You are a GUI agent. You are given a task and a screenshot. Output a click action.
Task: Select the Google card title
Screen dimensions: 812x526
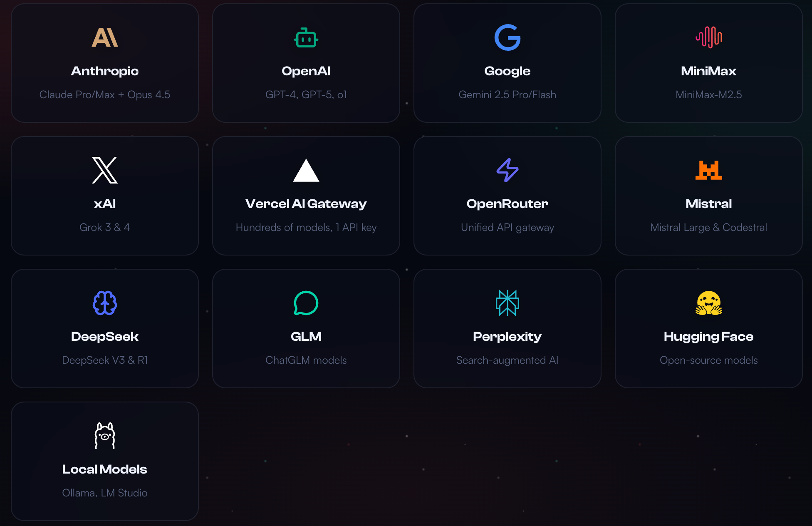507,71
